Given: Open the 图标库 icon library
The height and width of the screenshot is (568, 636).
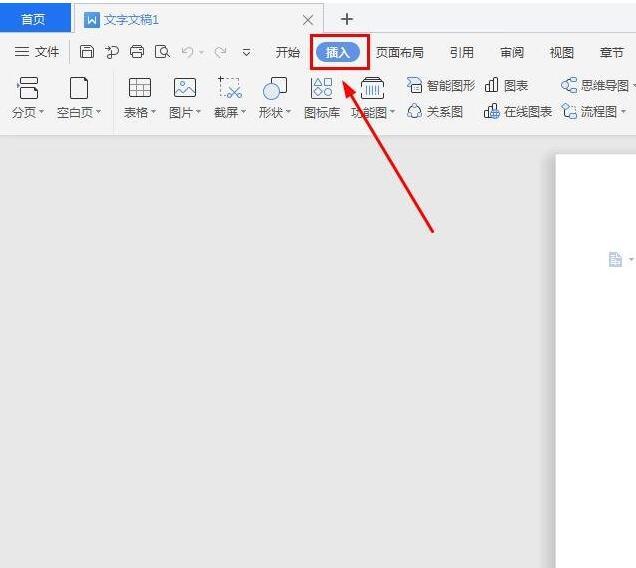Looking at the screenshot, I should (x=322, y=97).
